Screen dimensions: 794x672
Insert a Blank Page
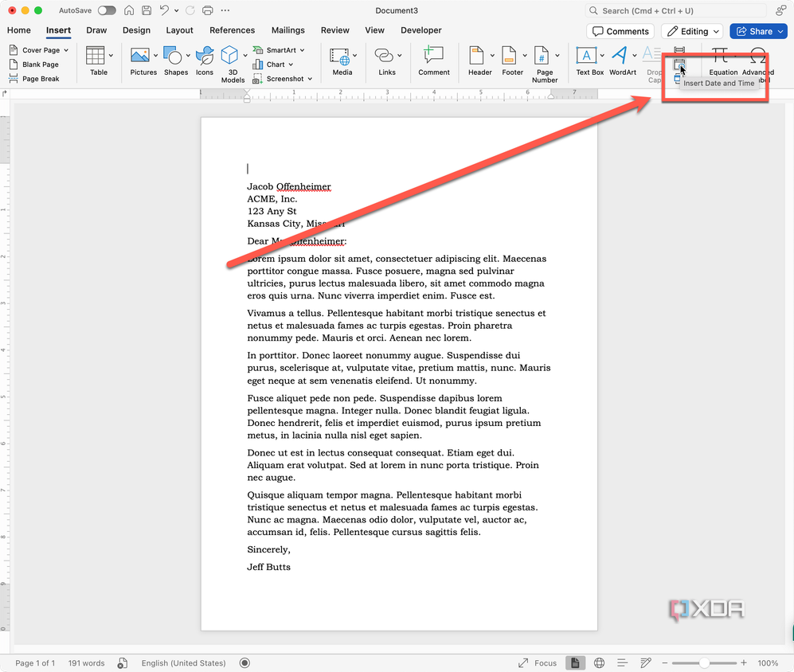point(34,64)
